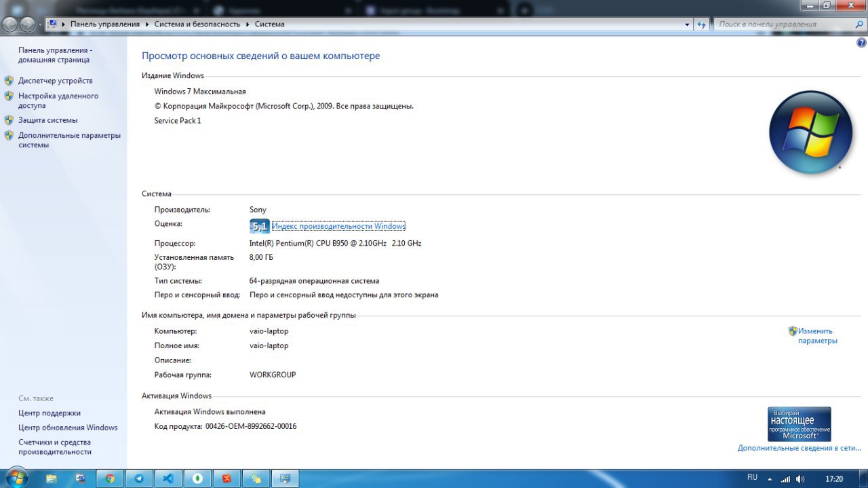Viewport: 868px width, 488px height.
Task: Click the 5,1 performance score badge
Action: point(260,226)
